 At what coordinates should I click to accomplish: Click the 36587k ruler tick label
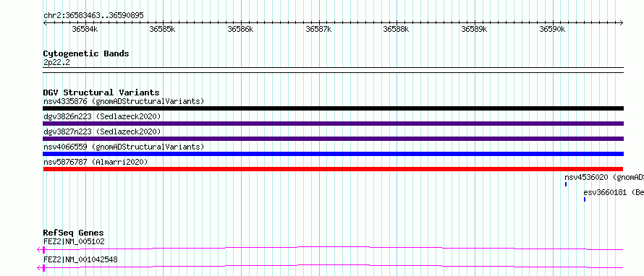click(318, 29)
